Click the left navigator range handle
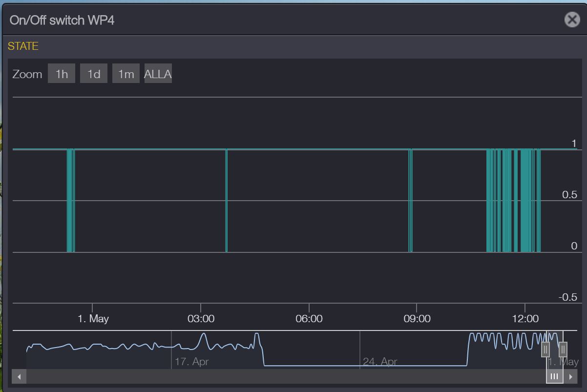 click(x=545, y=350)
